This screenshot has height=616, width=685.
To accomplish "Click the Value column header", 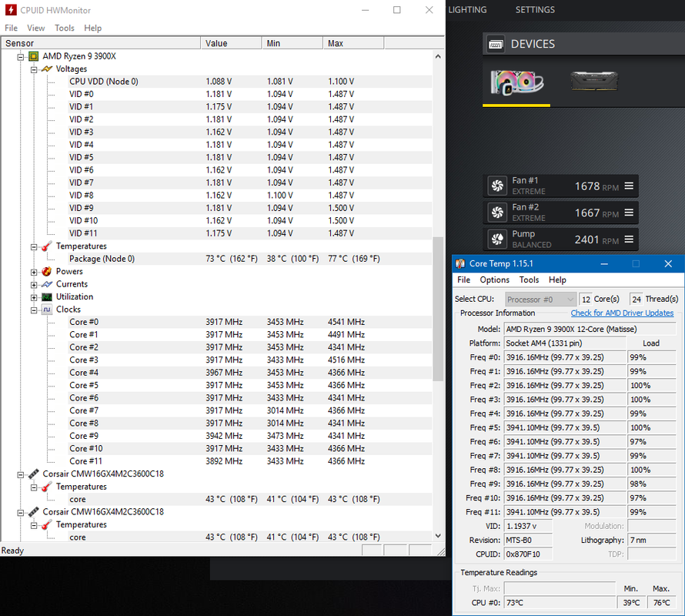I will (x=231, y=43).
